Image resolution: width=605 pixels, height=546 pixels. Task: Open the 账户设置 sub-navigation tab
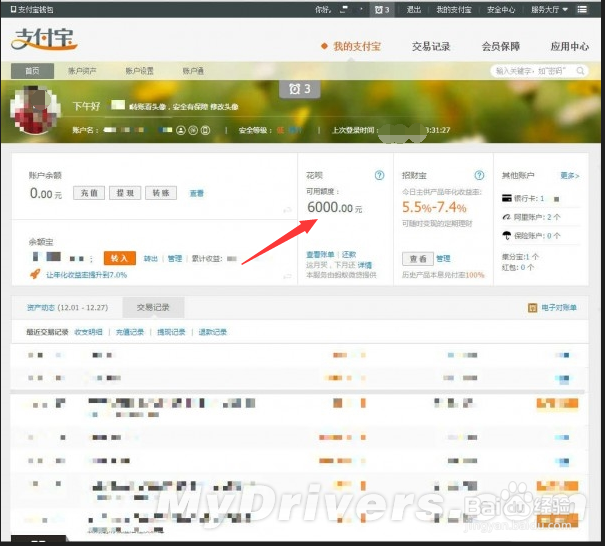click(139, 71)
